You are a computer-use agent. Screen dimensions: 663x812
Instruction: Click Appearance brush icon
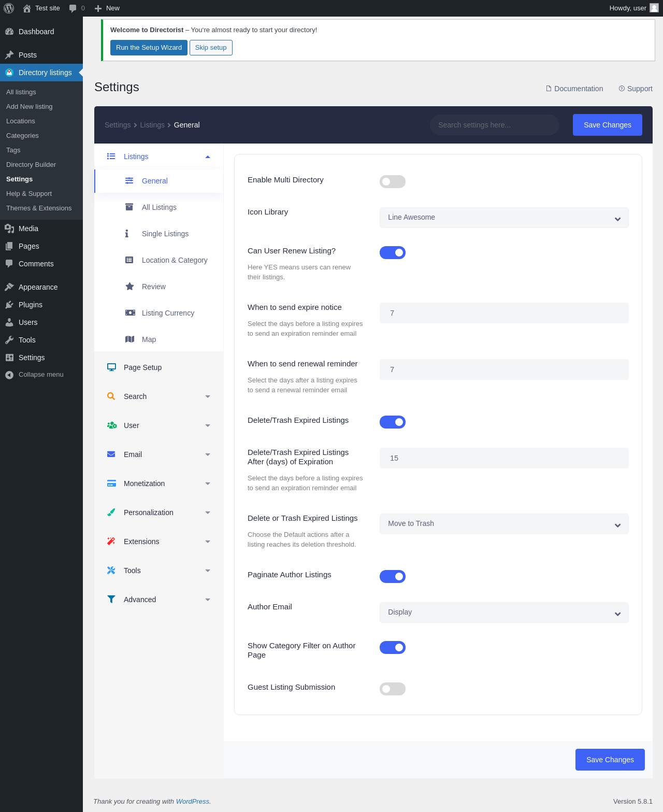(x=9, y=287)
